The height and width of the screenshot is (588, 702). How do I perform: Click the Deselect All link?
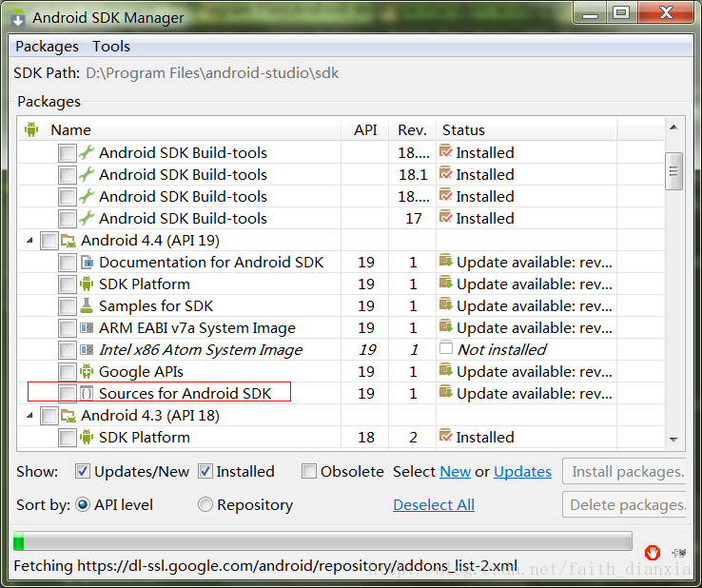point(434,505)
